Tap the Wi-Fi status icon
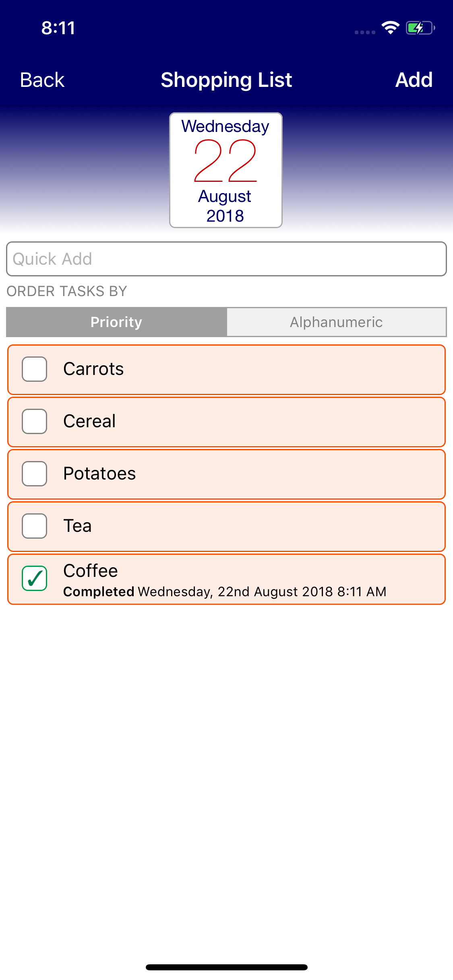Image resolution: width=453 pixels, height=980 pixels. (390, 27)
